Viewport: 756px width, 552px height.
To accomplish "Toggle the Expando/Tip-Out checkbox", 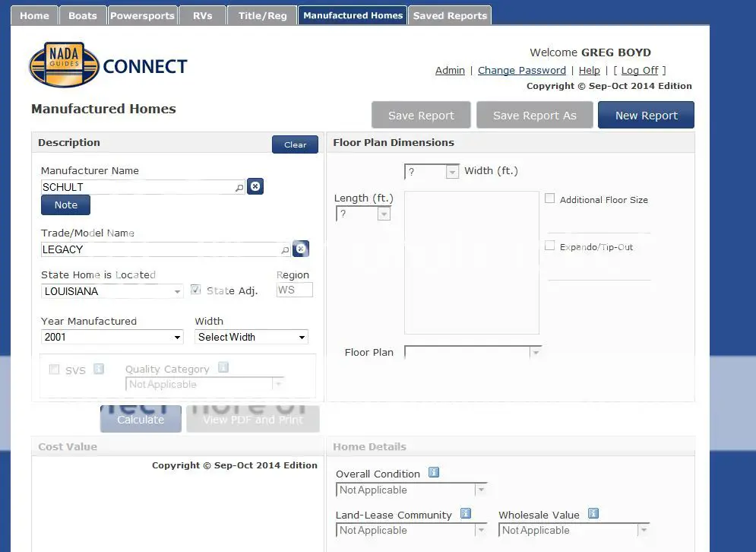I will pos(550,246).
